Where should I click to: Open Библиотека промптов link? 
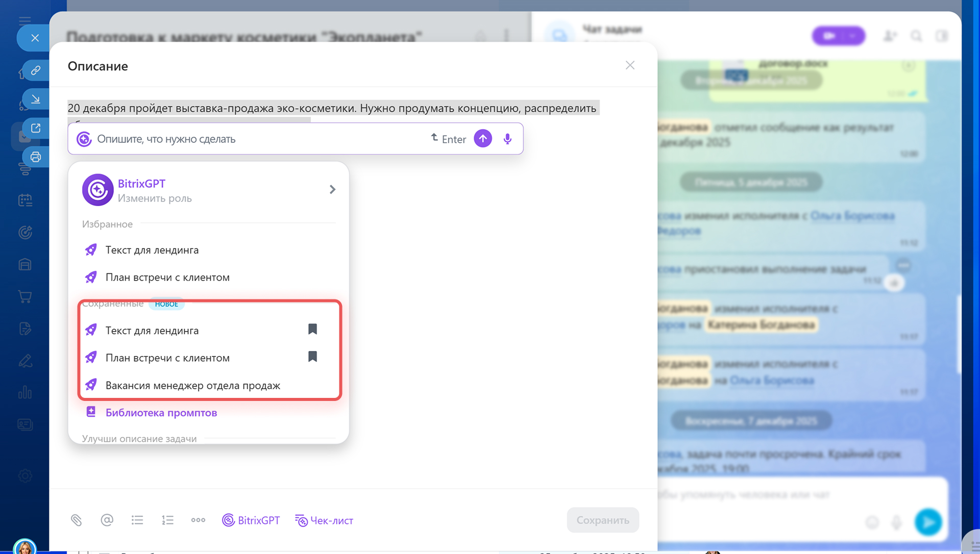point(161,413)
